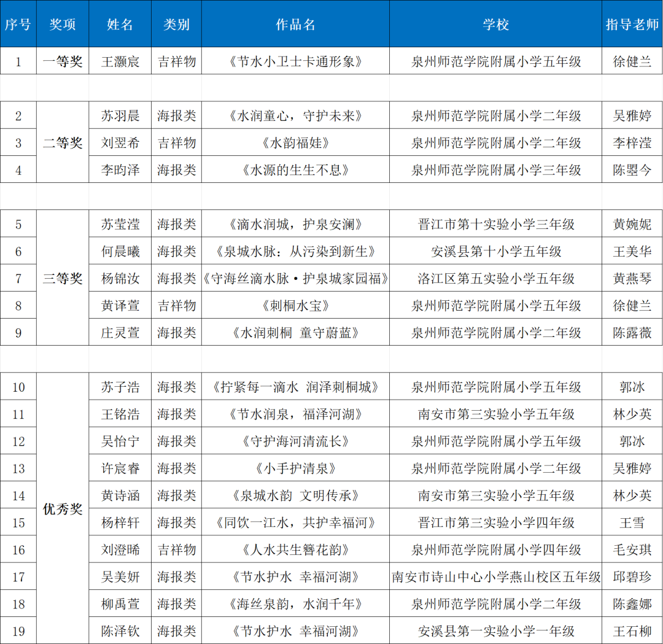Click the 作品名 column header
The image size is (663, 644).
tap(295, 24)
